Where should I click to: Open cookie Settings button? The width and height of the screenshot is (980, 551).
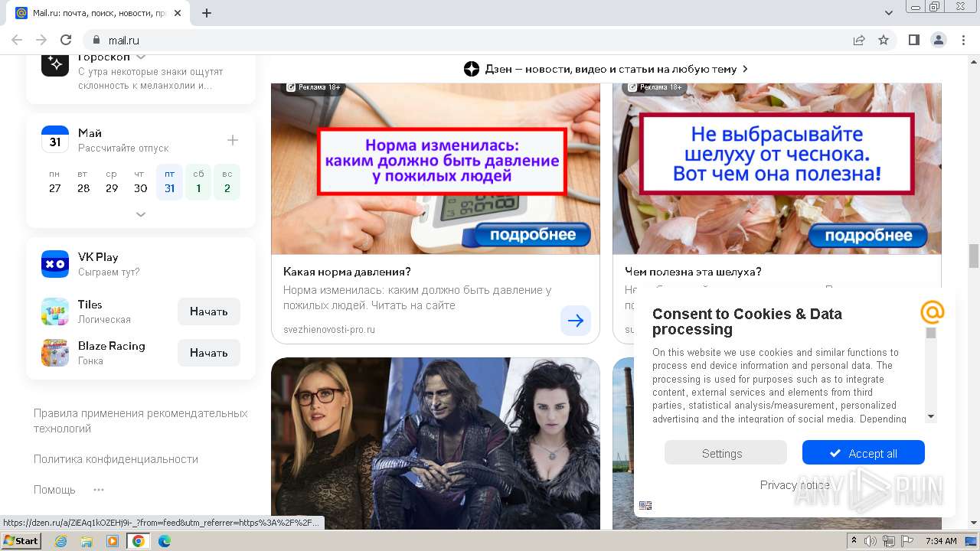(725, 453)
